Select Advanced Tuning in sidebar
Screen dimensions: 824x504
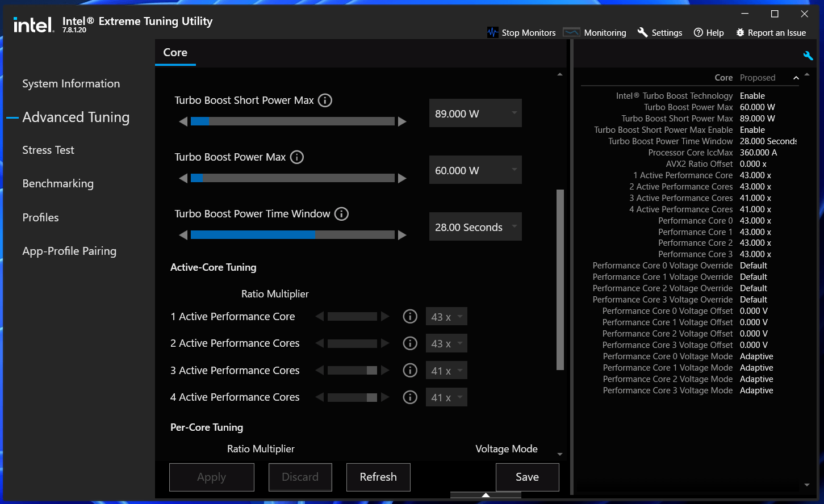[x=76, y=117]
